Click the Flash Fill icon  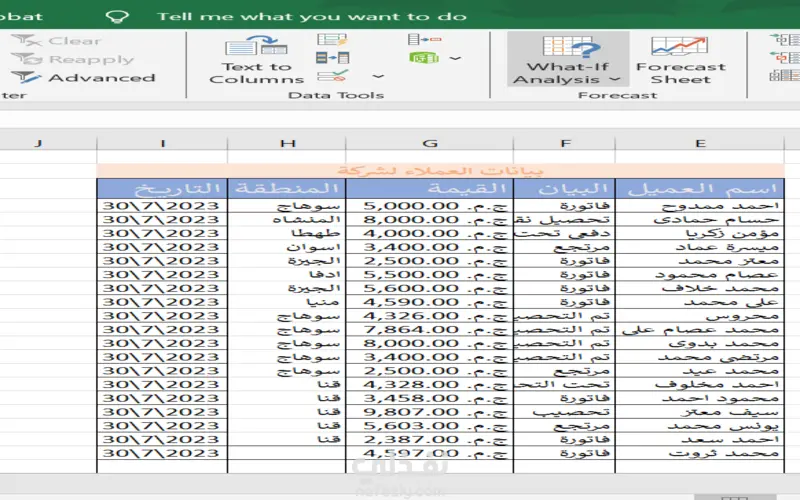click(332, 40)
